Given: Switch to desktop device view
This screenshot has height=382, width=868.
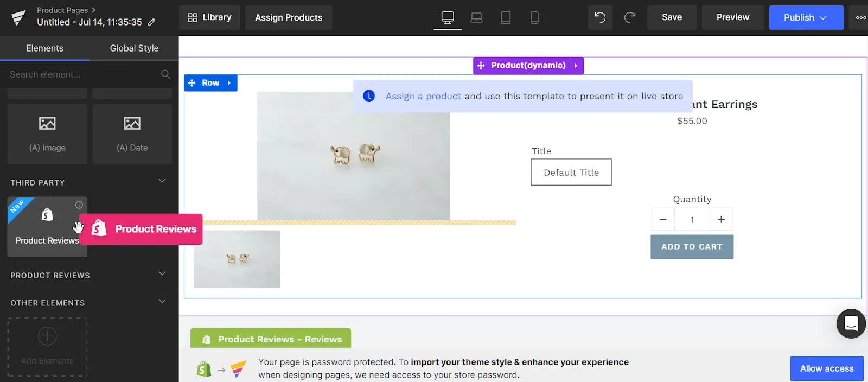Looking at the screenshot, I should (448, 17).
